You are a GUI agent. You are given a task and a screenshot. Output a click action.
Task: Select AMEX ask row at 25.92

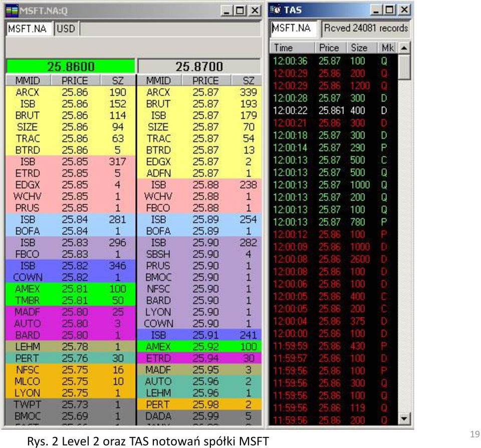[x=199, y=347]
